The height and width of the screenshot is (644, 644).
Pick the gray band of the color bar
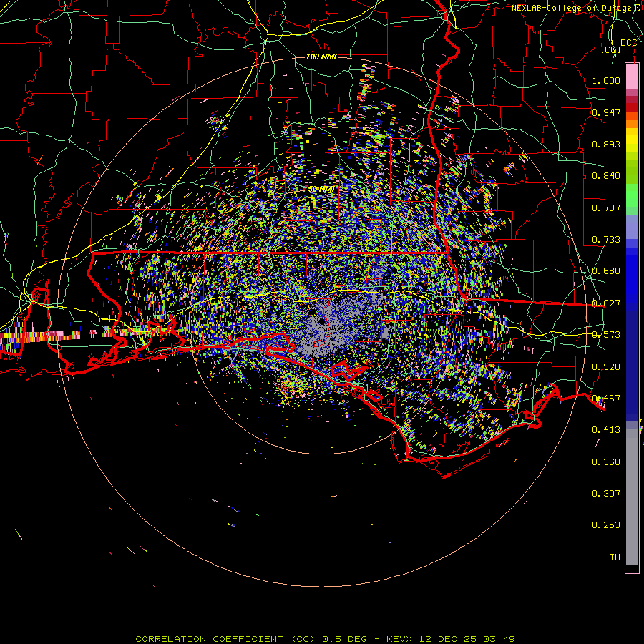click(x=632, y=497)
